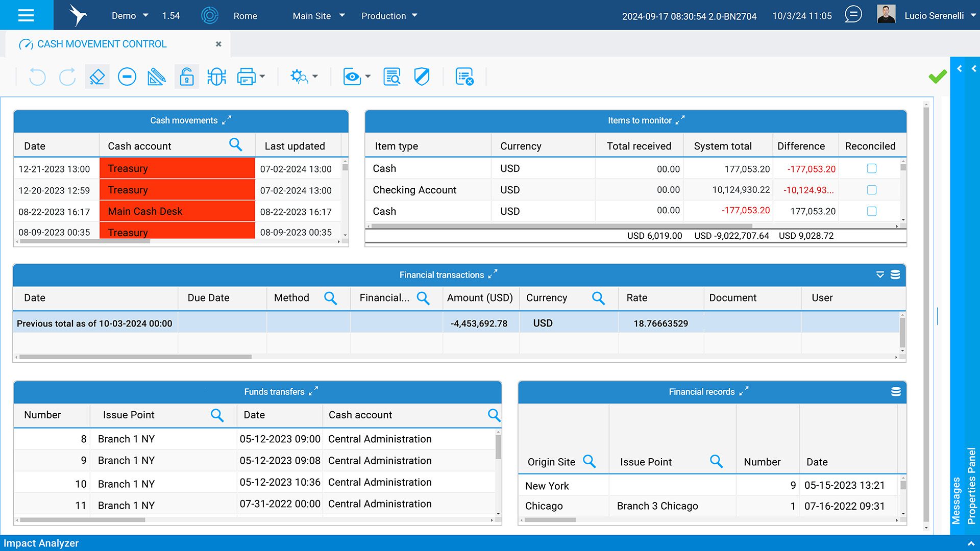
Task: Click the shield icon in toolbar
Action: (x=422, y=77)
